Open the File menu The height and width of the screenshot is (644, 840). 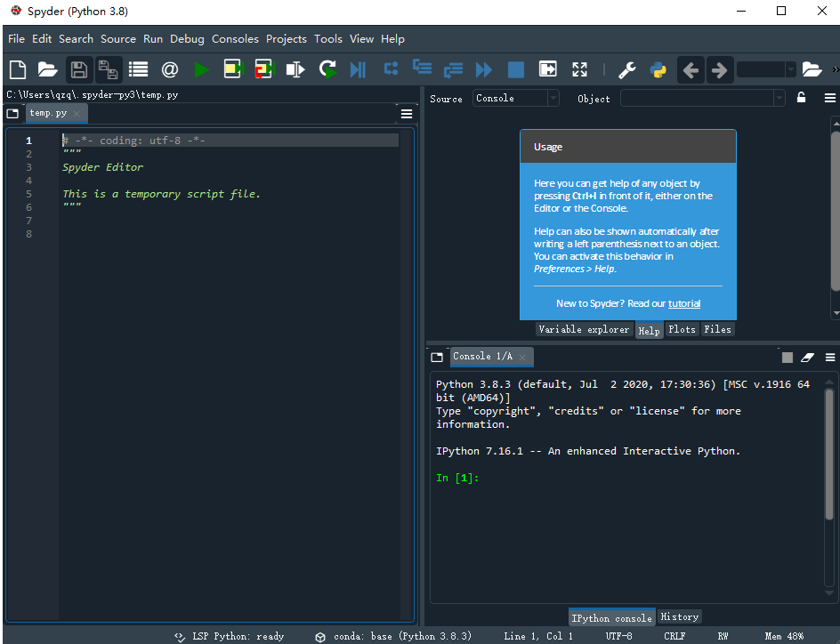pyautogui.click(x=16, y=38)
